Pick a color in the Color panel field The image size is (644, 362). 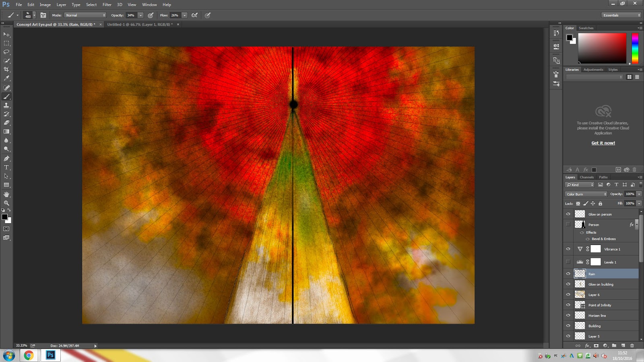point(602,48)
